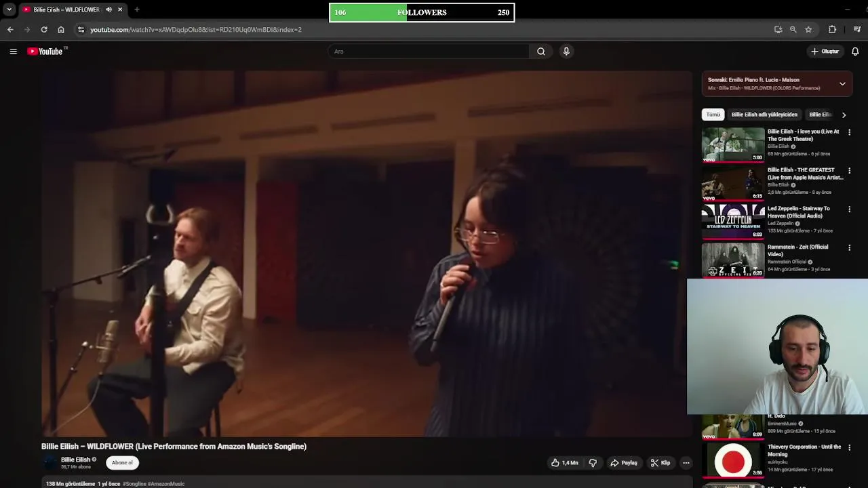This screenshot has width=868, height=488.
Task: Click the install app icon in address bar
Action: [778, 30]
